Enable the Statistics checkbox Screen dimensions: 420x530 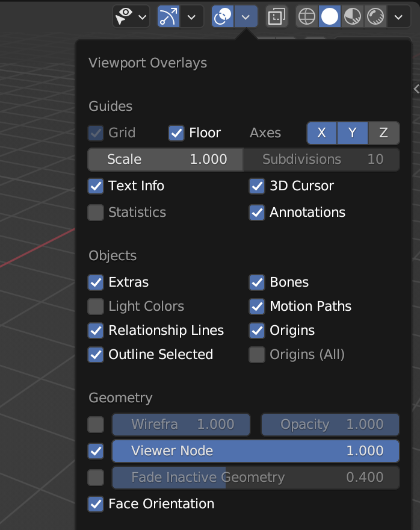pyautogui.click(x=96, y=213)
